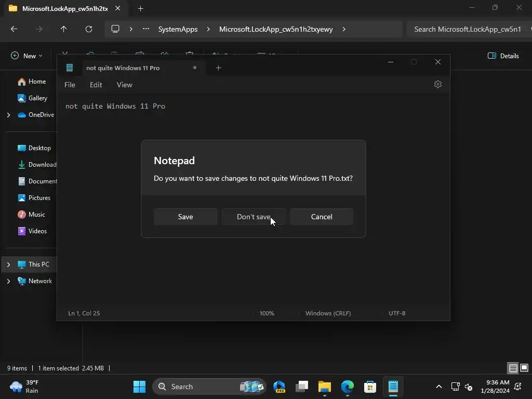Screen dimensions: 532x399
Task: Open Home in the Explorer sidebar
Action: (x=32, y=82)
